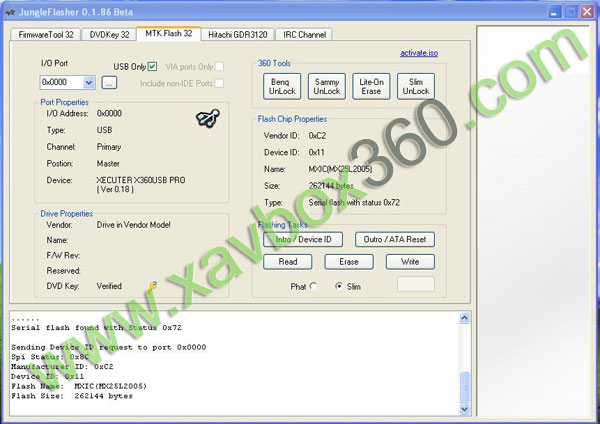Switch to the FirmwareTool 32 tab
The width and height of the screenshot is (600, 424).
coord(46,34)
